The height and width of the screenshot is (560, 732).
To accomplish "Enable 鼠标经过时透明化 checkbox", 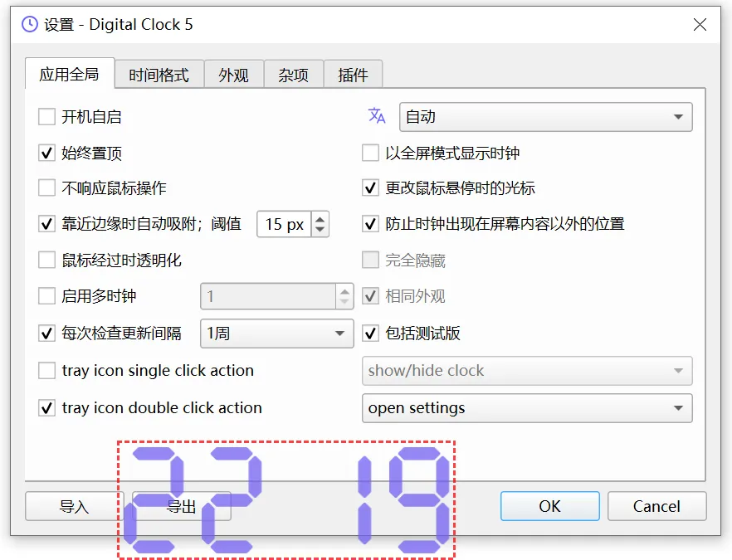I will click(46, 260).
